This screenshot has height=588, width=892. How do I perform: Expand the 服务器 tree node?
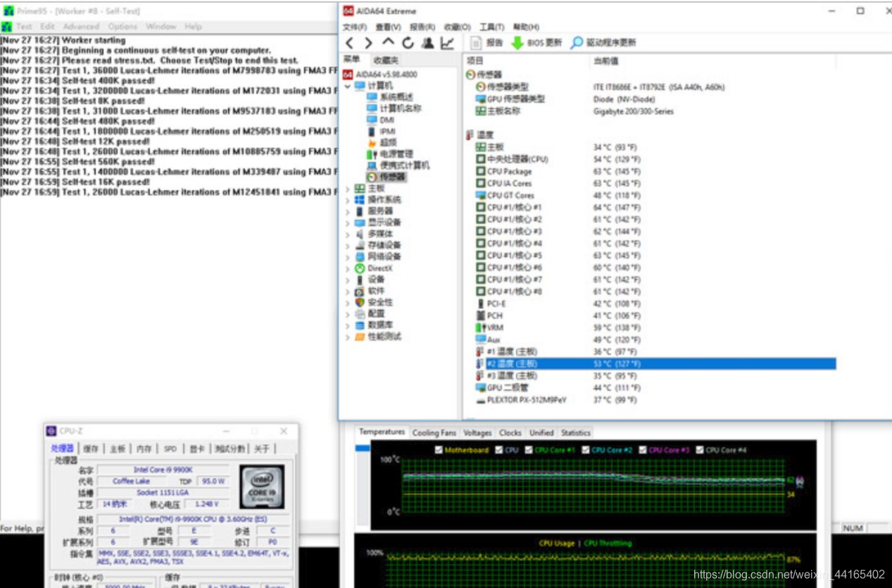pos(347,211)
